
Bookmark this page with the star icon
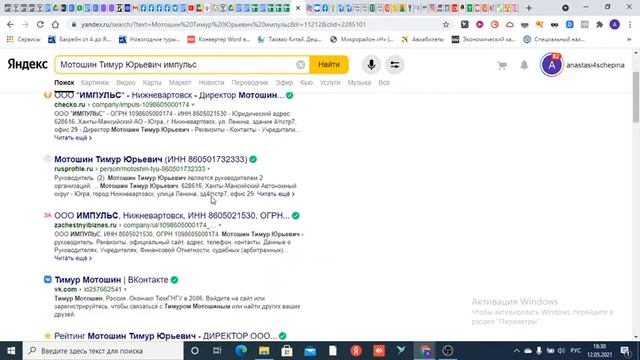click(446, 24)
